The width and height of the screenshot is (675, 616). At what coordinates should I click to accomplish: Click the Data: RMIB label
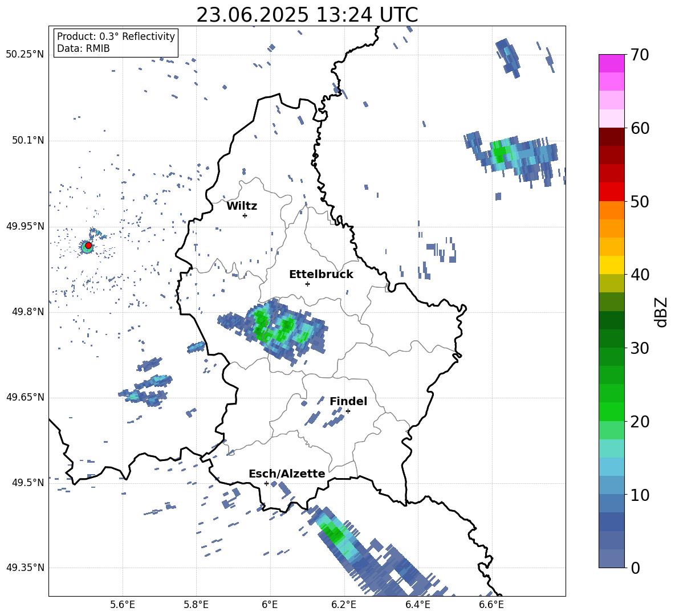[83, 48]
